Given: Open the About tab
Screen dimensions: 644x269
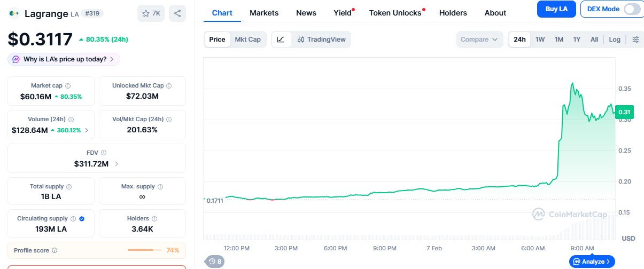Looking at the screenshot, I should (x=495, y=13).
